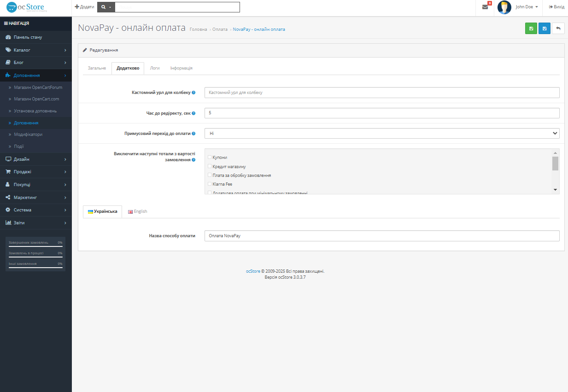Click the Звіти chart icon

pos(8,222)
